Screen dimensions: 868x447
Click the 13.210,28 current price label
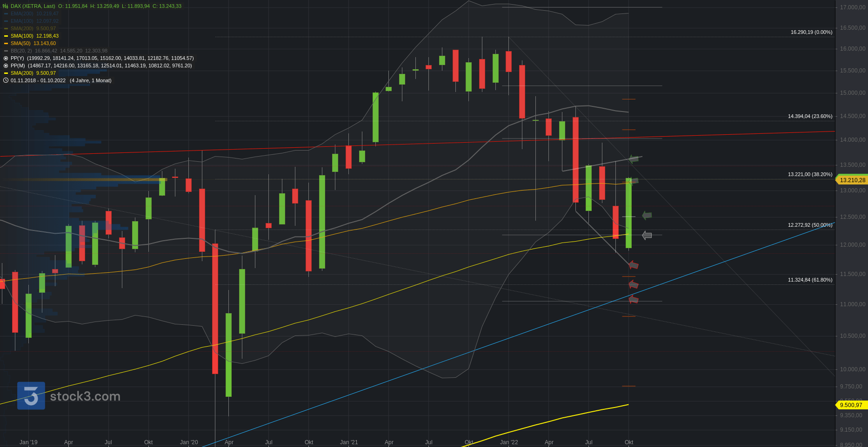coord(852,180)
